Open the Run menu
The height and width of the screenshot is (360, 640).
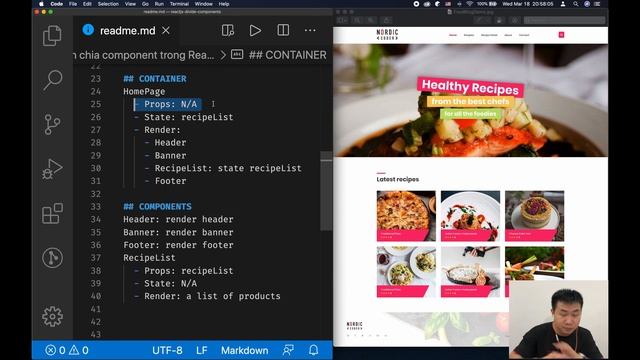159,4
